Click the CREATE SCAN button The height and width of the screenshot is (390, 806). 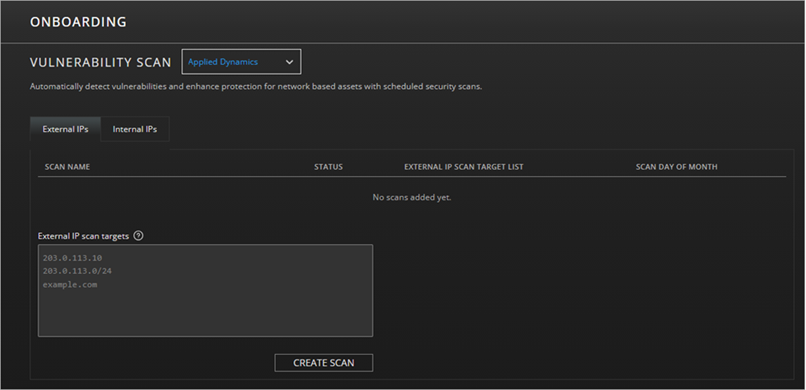coord(324,363)
